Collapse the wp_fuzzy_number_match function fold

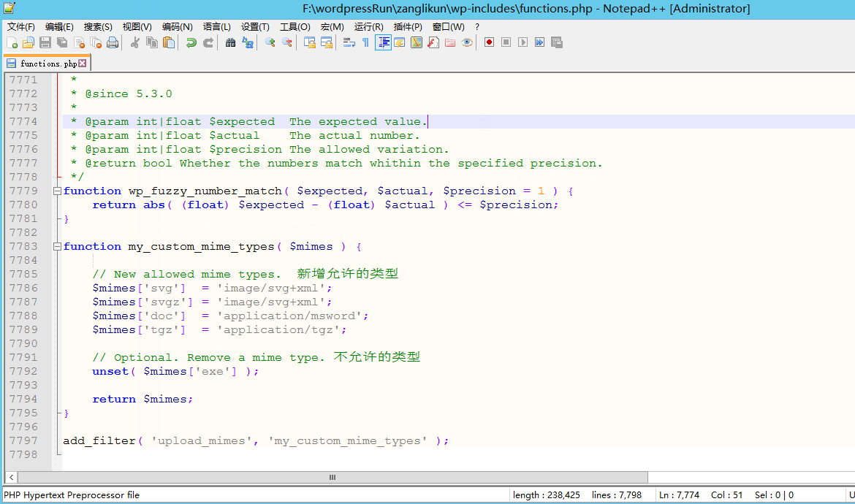pyautogui.click(x=57, y=191)
